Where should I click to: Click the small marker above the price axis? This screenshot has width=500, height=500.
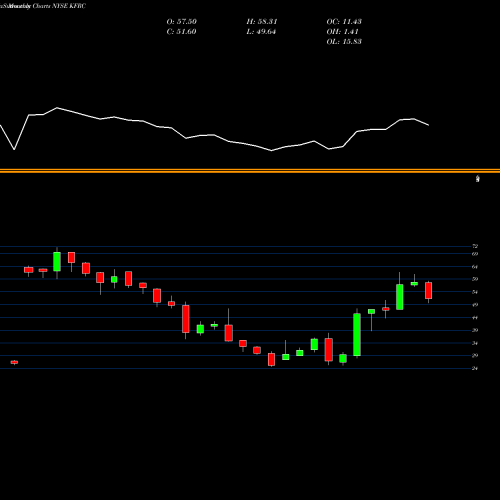pos(478,179)
